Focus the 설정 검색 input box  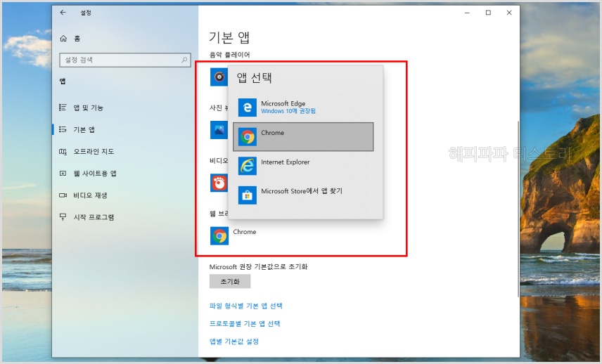click(x=125, y=60)
